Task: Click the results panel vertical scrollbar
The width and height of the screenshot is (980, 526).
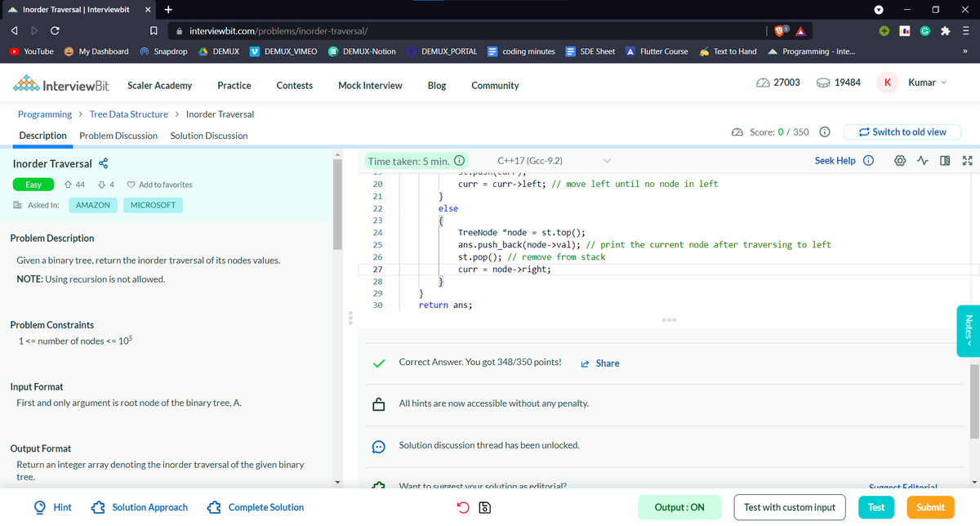Action: click(x=973, y=402)
